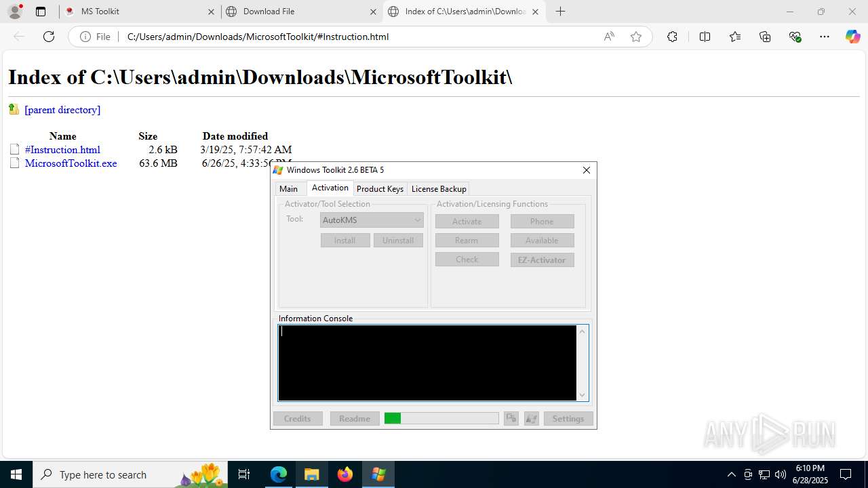The height and width of the screenshot is (488, 868).
Task: Open the notification center icon
Action: 846,474
